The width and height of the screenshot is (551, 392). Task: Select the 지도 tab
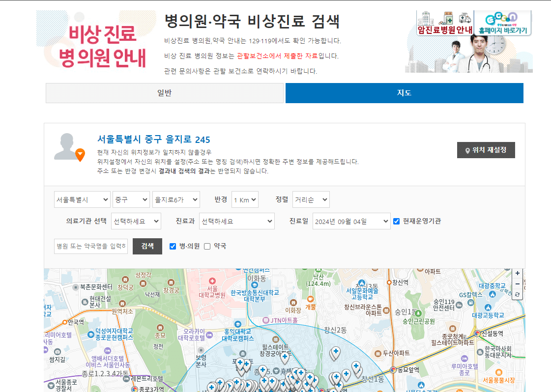click(x=404, y=93)
